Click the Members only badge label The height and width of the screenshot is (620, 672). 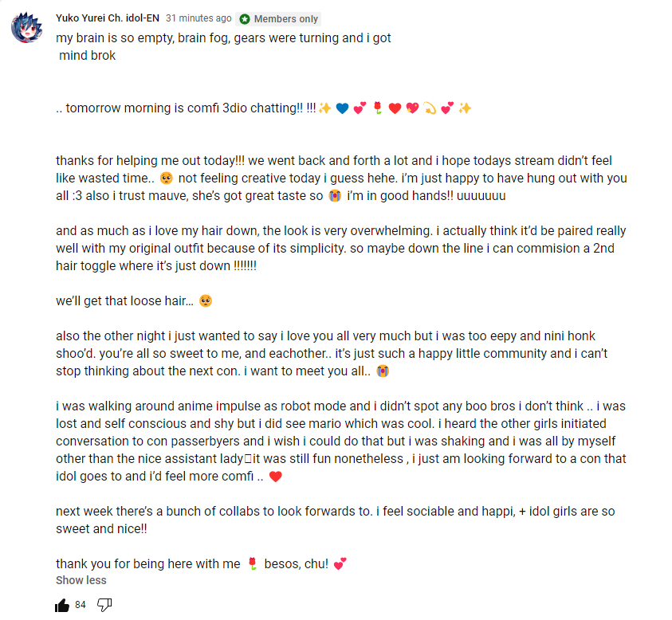tap(286, 19)
